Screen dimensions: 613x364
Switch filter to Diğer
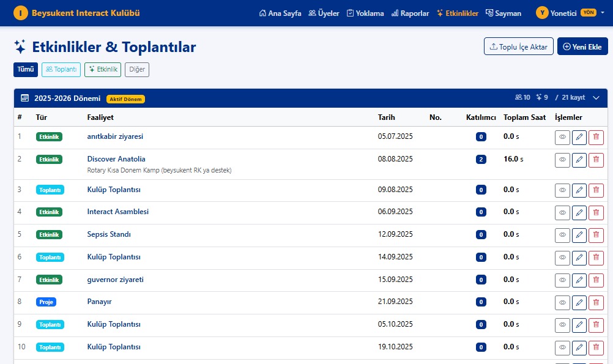pos(136,69)
